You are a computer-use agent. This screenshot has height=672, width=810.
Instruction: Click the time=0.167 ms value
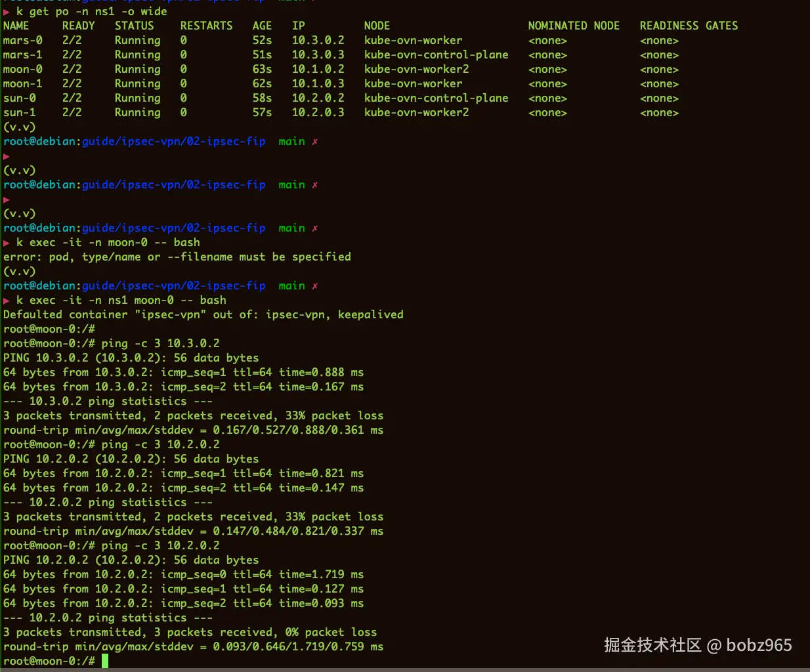tap(322, 387)
